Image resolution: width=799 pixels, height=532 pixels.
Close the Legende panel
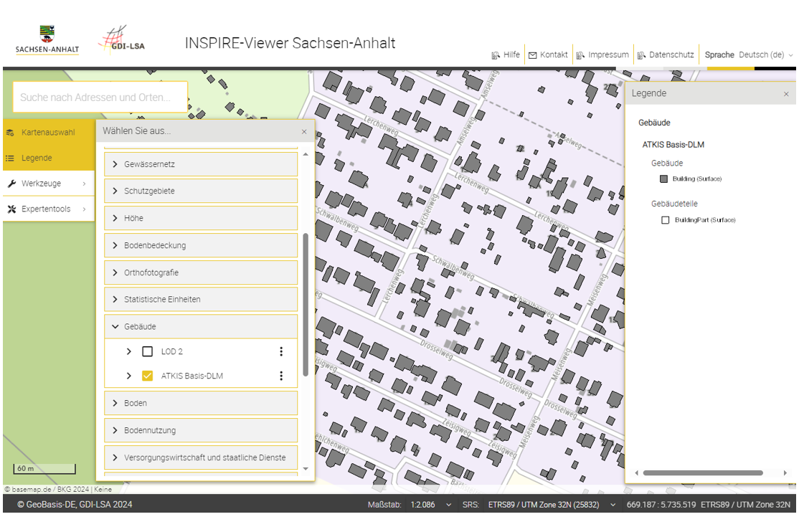pyautogui.click(x=785, y=94)
